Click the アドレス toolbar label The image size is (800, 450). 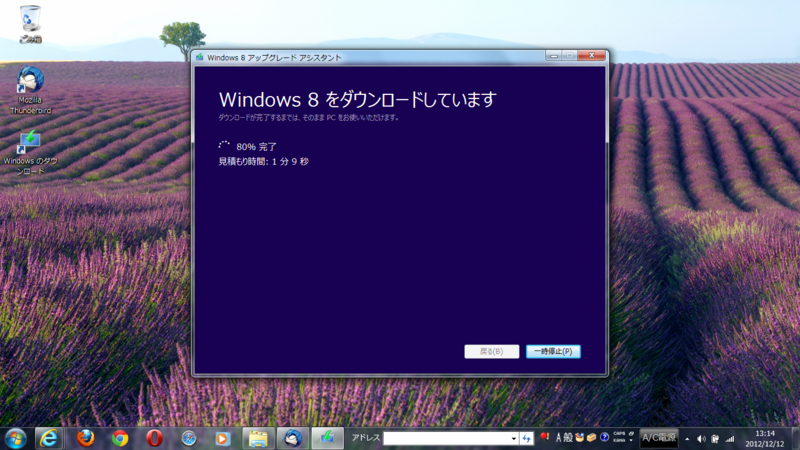tap(366, 438)
